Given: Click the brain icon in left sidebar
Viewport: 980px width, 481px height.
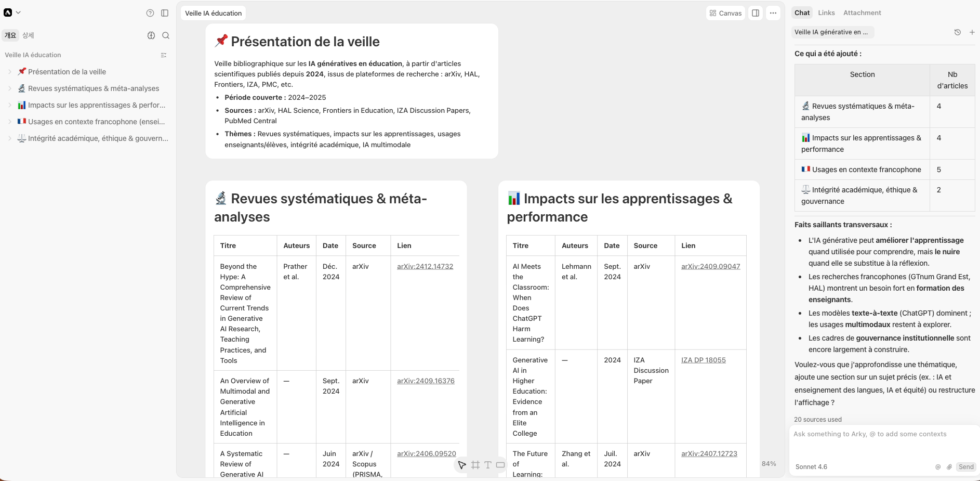Looking at the screenshot, I should (x=151, y=35).
